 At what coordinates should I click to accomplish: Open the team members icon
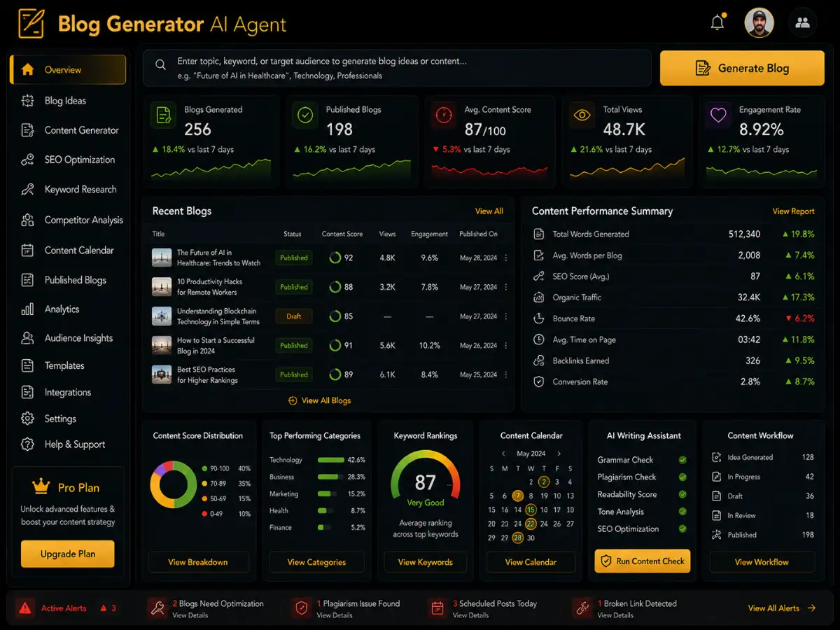tap(803, 23)
